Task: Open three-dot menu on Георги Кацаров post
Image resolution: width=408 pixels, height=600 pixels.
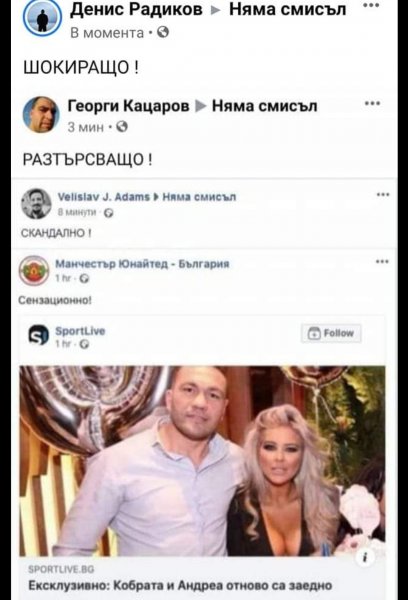Action: [x=372, y=104]
